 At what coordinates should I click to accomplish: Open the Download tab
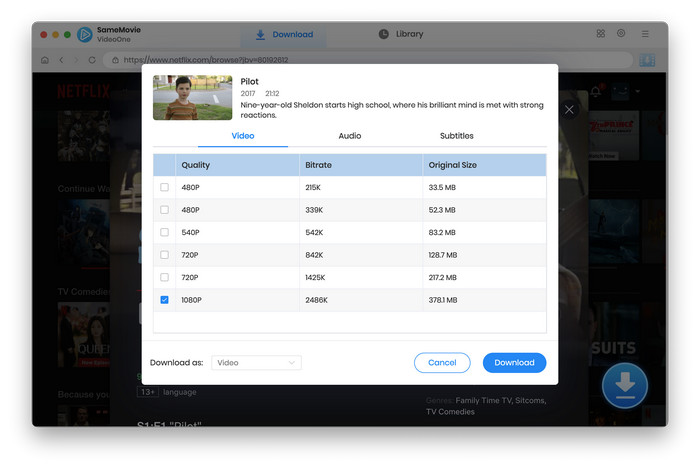click(x=284, y=34)
